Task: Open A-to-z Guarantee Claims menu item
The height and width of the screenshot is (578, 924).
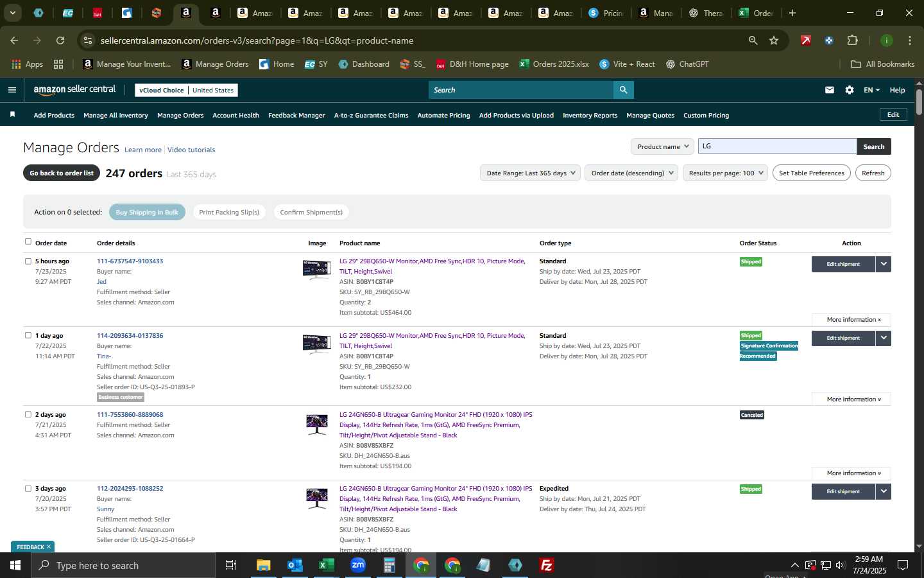Action: [371, 115]
